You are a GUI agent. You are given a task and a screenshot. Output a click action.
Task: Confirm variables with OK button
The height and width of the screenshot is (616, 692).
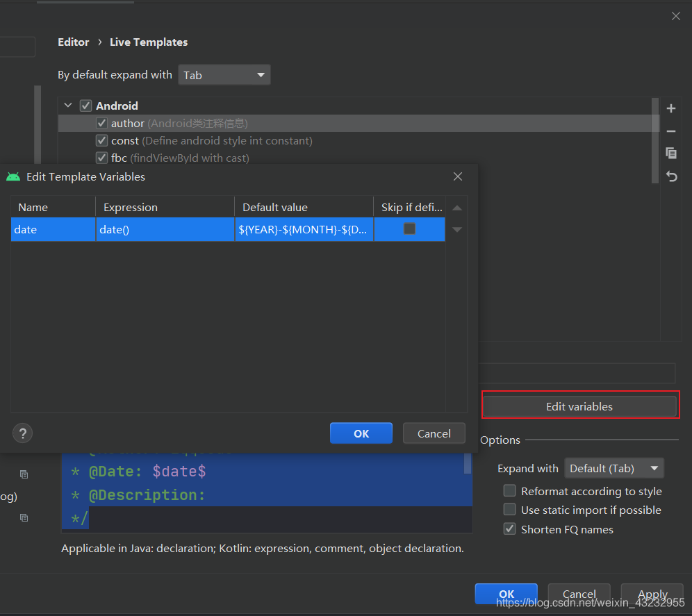(361, 433)
